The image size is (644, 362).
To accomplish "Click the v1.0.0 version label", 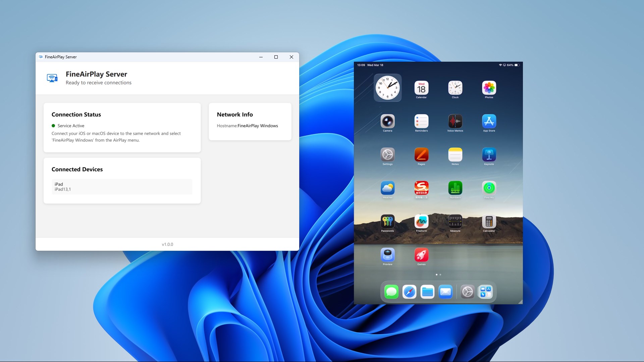I will [167, 244].
